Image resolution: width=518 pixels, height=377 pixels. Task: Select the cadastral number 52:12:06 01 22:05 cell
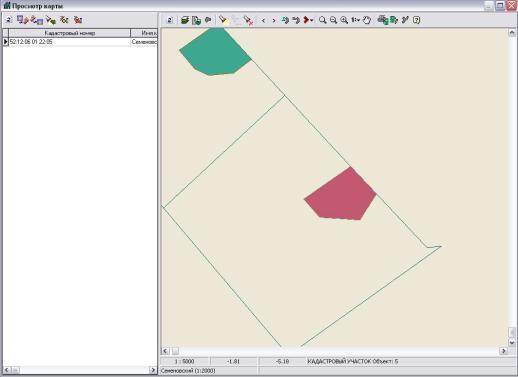click(x=70, y=42)
